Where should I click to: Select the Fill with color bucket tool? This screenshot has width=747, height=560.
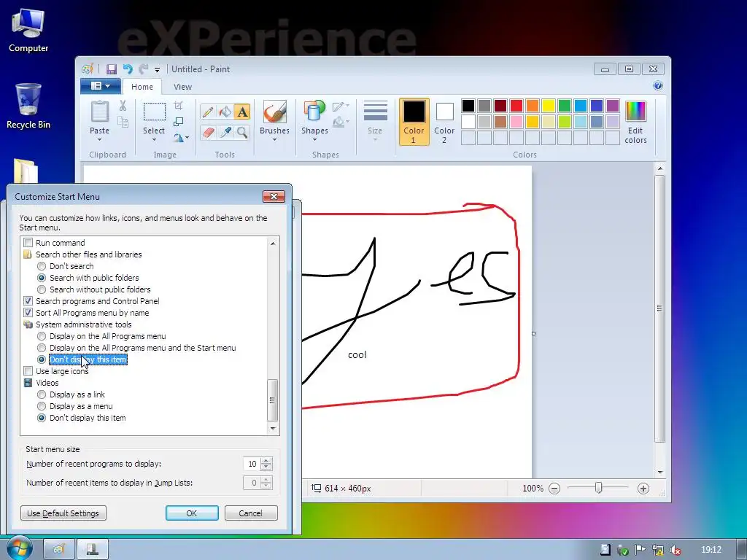pyautogui.click(x=225, y=112)
